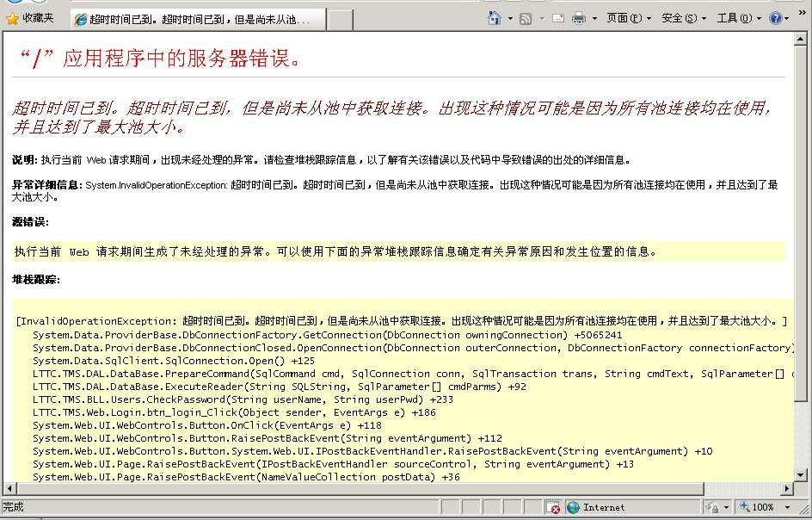
Task: Open the Safety (安全) menu
Action: (683, 18)
